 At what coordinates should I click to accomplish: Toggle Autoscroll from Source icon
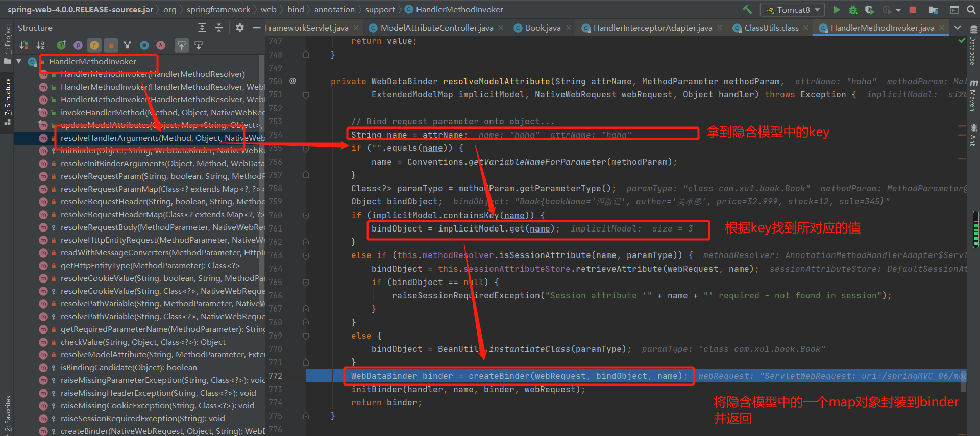coord(199,45)
